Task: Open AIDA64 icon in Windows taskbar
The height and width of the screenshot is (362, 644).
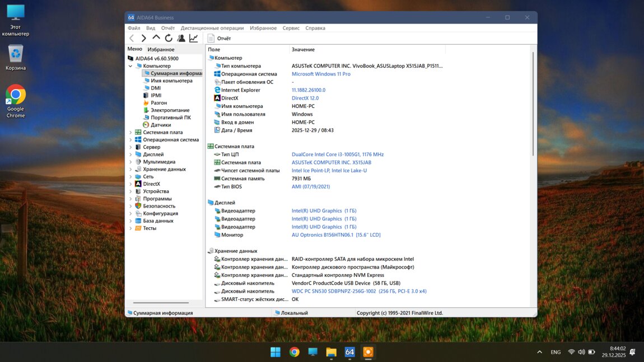Action: point(349,352)
